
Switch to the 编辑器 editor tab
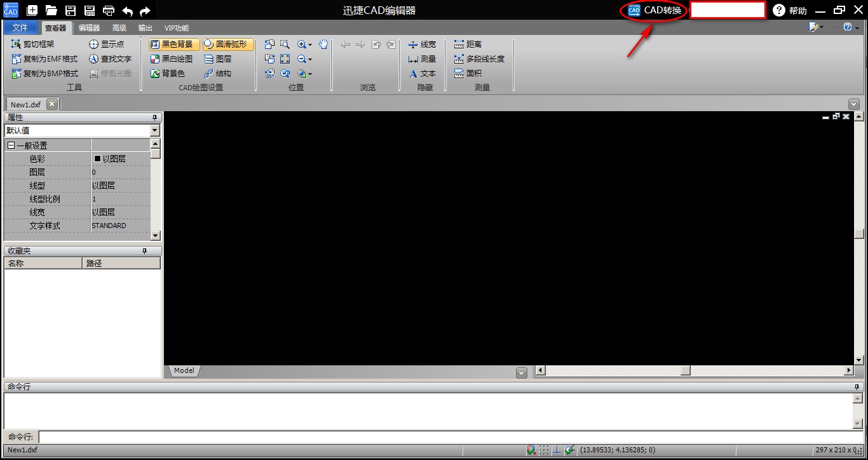[89, 28]
